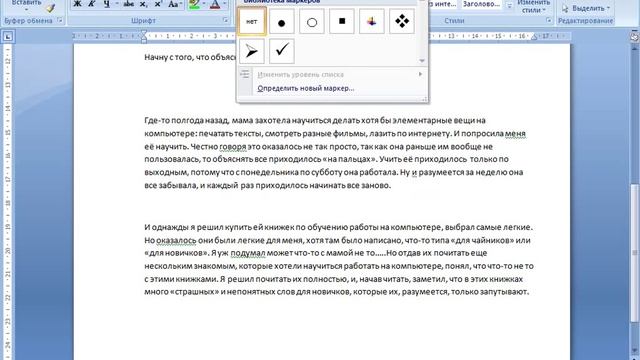The width and height of the screenshot is (640, 360).
Task: Choose the black square bullet
Action: [342, 21]
